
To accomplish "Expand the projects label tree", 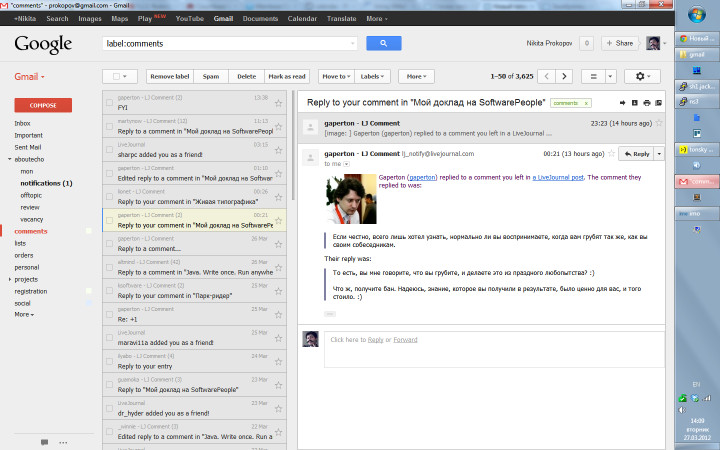I will tap(10, 279).
